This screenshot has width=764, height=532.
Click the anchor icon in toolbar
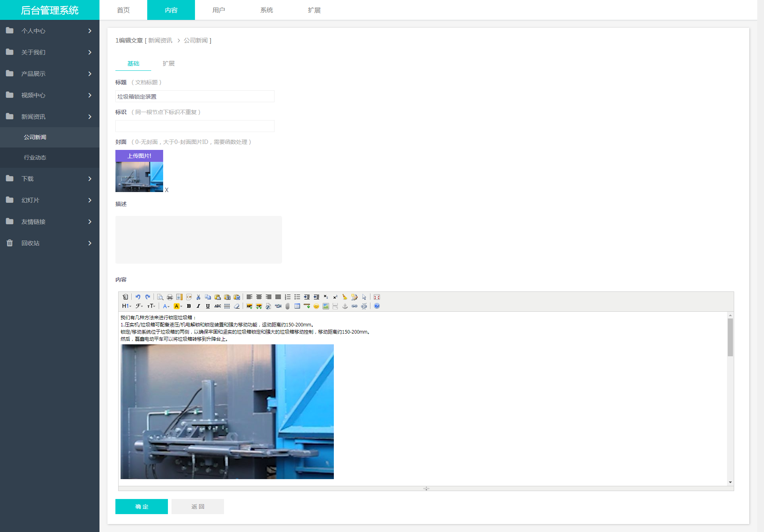tap(345, 306)
